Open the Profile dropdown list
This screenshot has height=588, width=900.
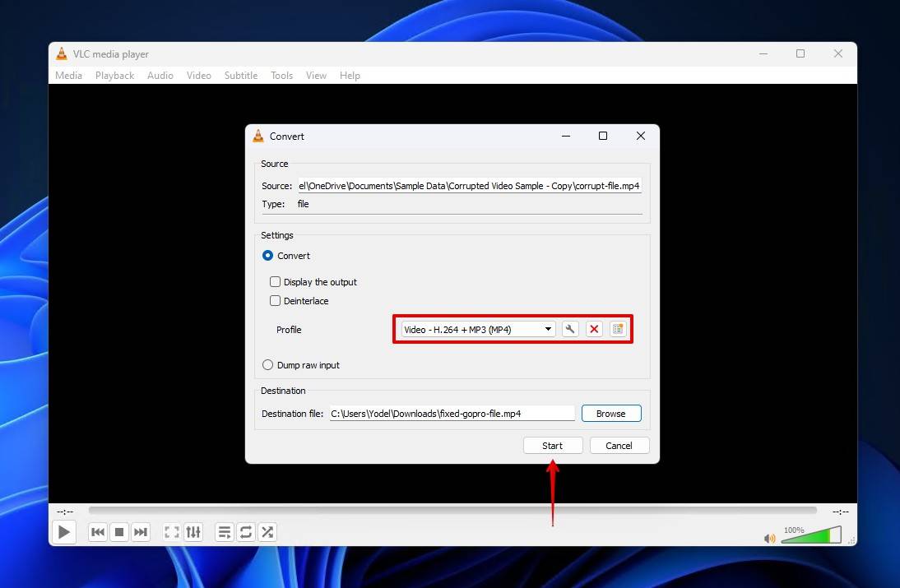click(477, 330)
